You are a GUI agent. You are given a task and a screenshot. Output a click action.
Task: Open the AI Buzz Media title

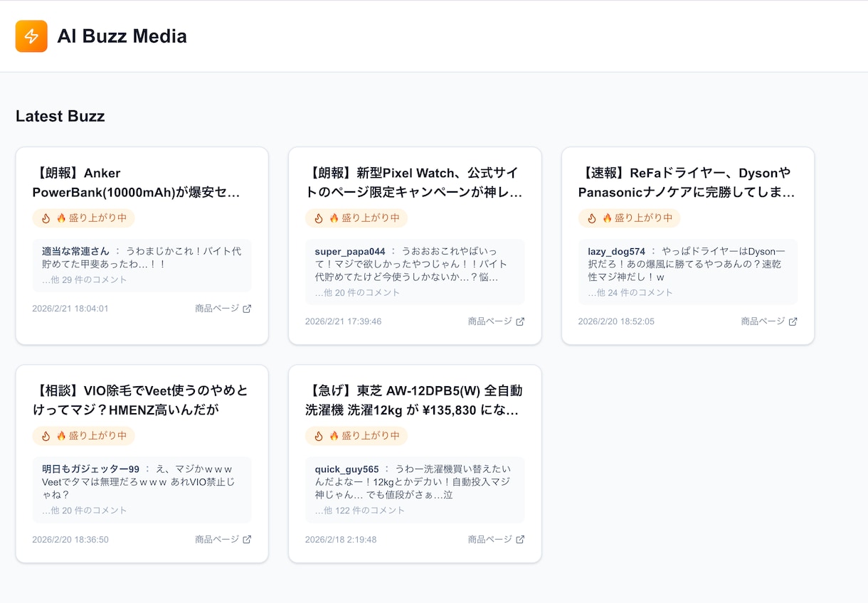pyautogui.click(x=122, y=36)
